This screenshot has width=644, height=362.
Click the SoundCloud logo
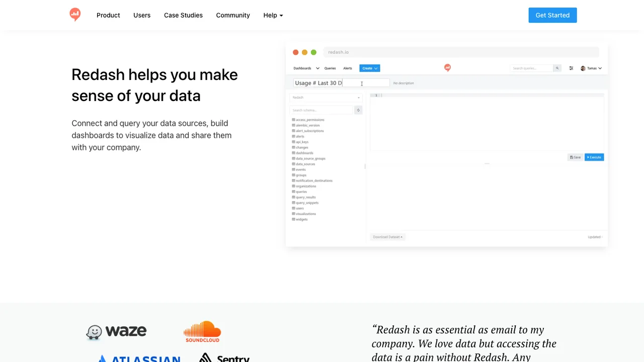pyautogui.click(x=202, y=332)
